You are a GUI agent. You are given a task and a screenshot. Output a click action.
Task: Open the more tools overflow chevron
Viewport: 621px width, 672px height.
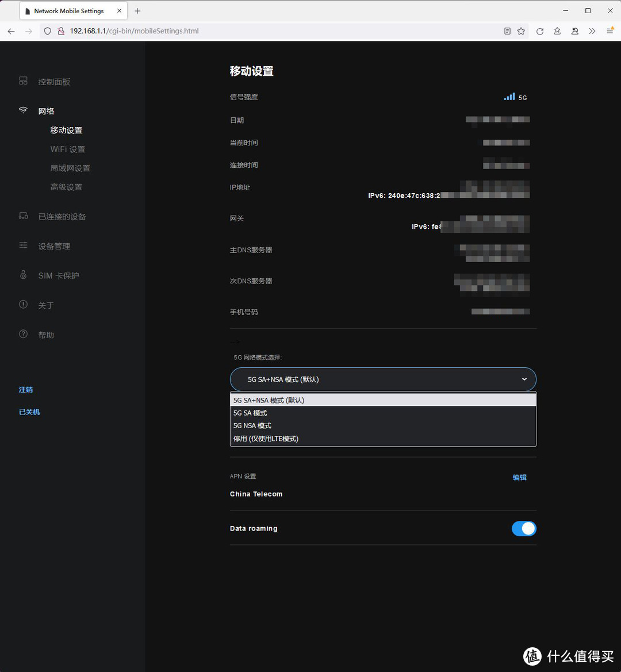pos(592,31)
